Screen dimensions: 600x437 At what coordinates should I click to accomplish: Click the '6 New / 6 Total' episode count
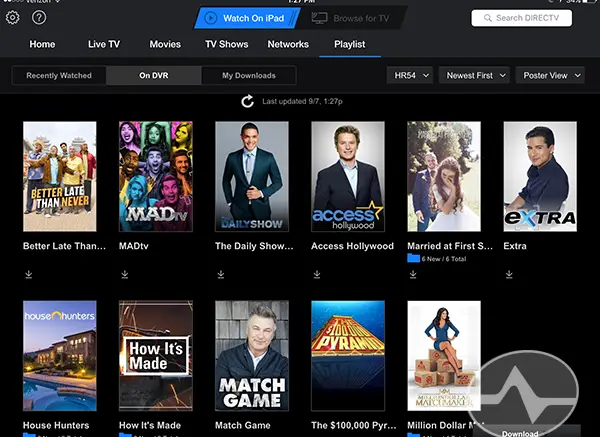tap(444, 259)
